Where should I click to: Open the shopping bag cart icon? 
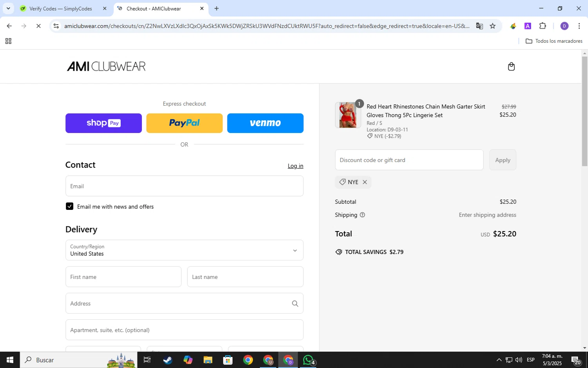point(511,66)
